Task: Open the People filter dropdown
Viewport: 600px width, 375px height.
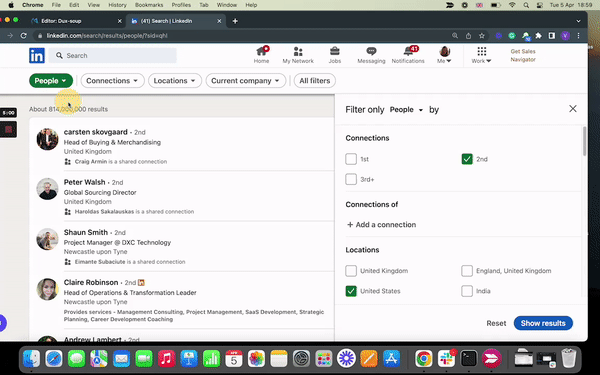Action: (x=51, y=81)
